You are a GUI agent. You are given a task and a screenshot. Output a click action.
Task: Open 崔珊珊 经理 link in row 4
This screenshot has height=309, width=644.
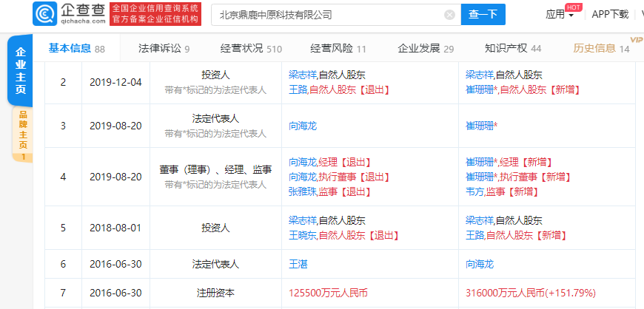481,162
